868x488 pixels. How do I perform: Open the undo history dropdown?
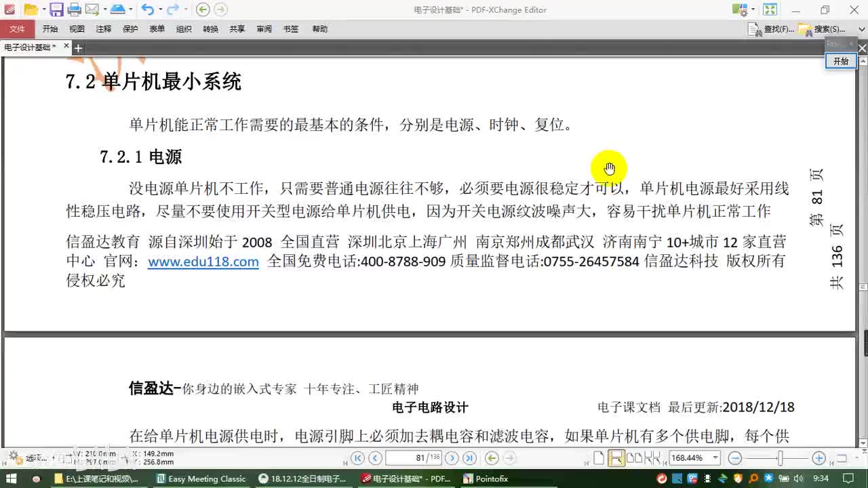tap(159, 9)
